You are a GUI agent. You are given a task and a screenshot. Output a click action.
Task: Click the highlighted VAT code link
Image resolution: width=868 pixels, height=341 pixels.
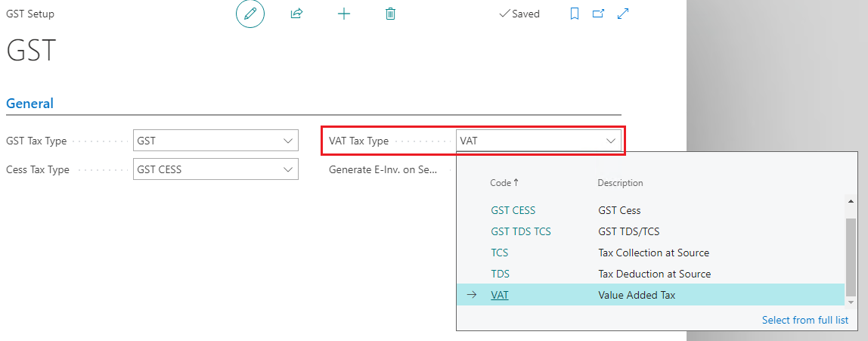tap(499, 295)
